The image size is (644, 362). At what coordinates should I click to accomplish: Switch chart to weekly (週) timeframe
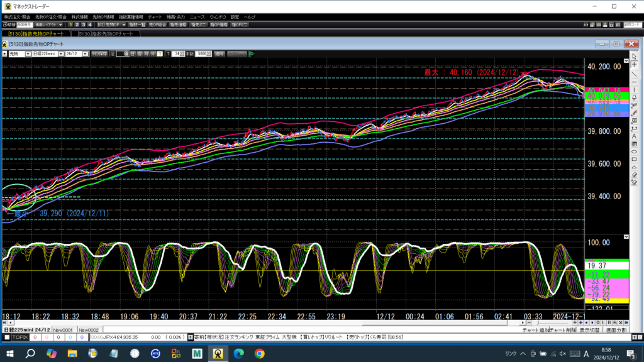(x=140, y=54)
